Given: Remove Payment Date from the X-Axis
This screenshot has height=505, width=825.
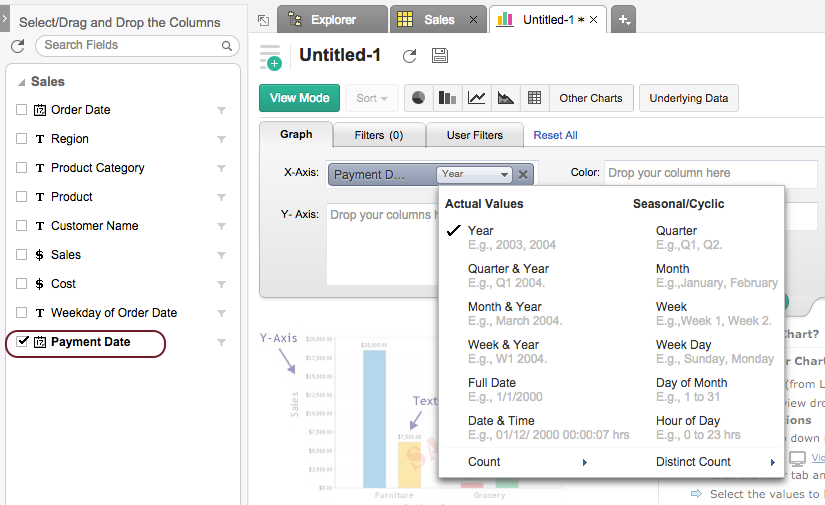Looking at the screenshot, I should [x=523, y=174].
